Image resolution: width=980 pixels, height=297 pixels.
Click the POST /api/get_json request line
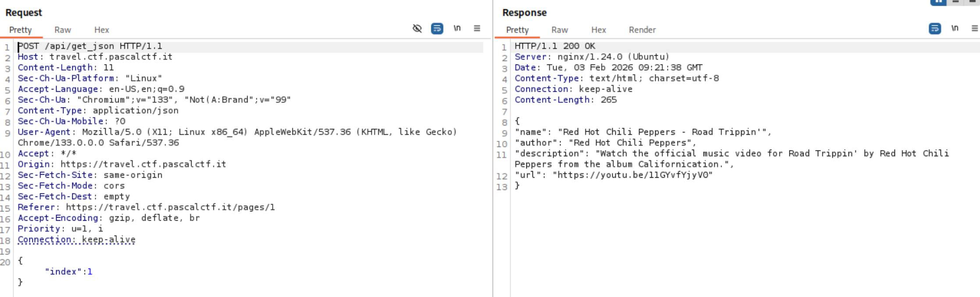click(x=90, y=46)
